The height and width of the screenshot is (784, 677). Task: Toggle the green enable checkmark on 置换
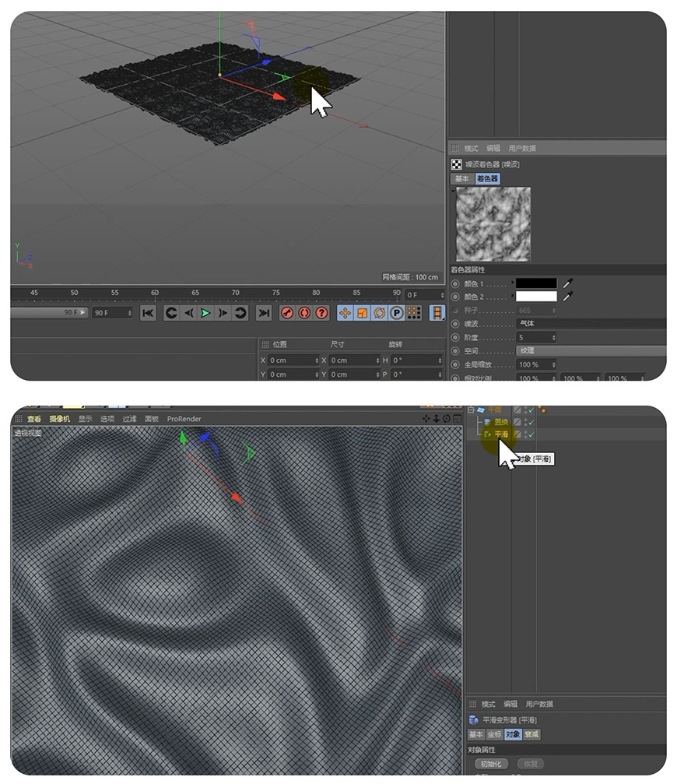531,421
